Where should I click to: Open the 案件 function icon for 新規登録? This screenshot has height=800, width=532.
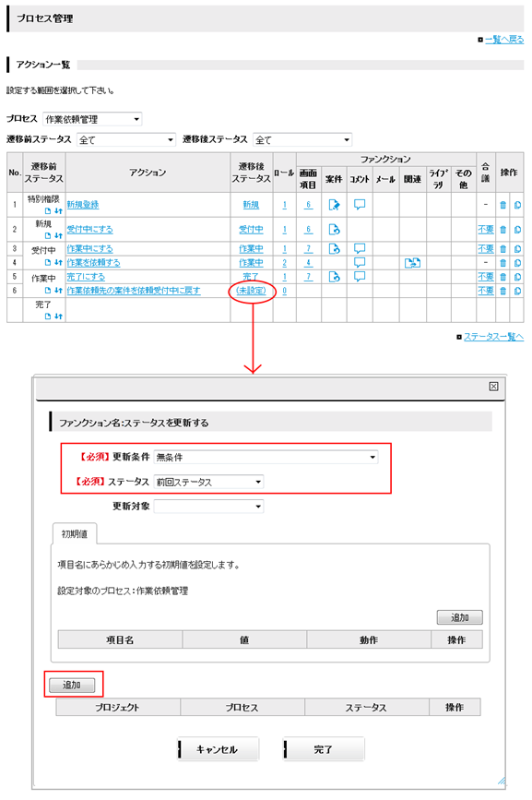[x=334, y=205]
